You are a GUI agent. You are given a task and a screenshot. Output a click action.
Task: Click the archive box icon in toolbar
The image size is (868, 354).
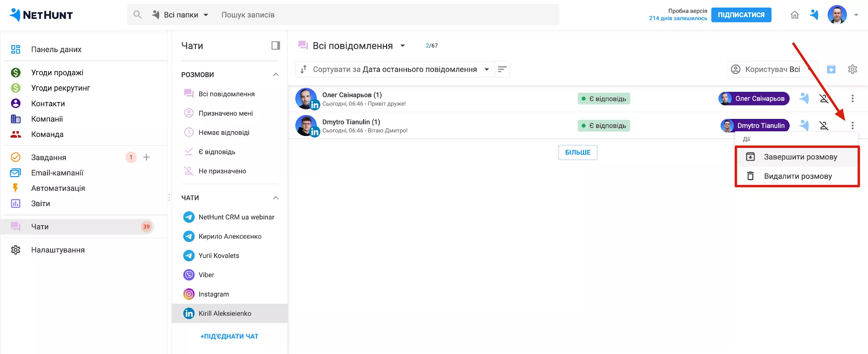pos(831,69)
